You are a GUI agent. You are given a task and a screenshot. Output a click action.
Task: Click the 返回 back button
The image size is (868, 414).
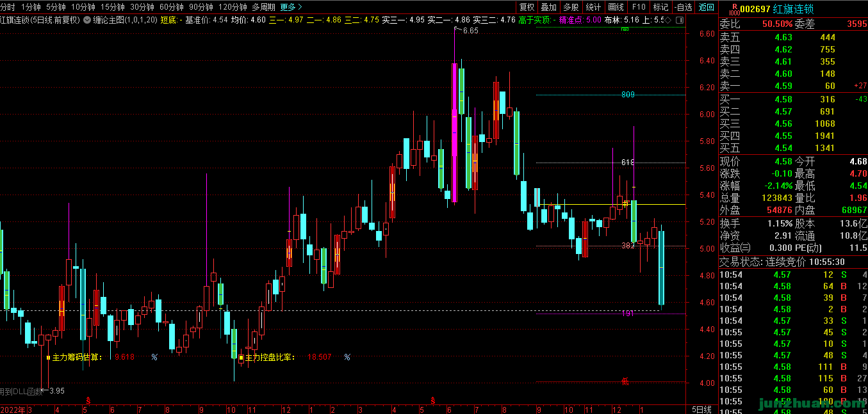pyautogui.click(x=706, y=7)
